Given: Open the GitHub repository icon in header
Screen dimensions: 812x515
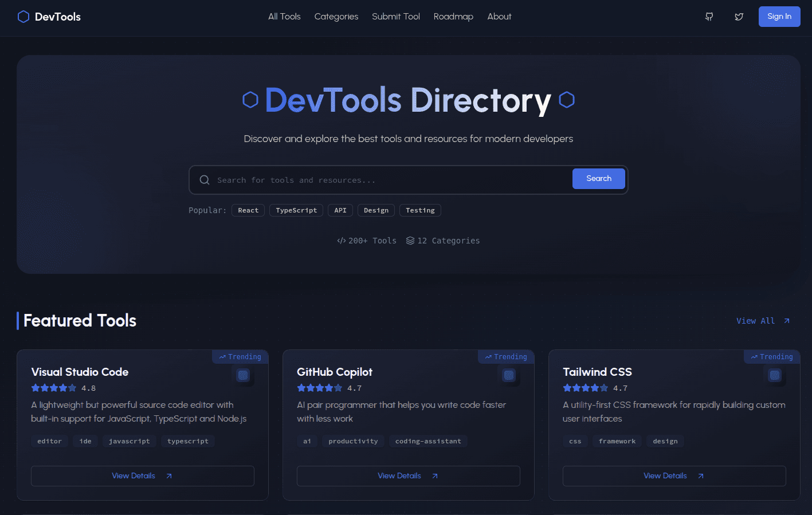Looking at the screenshot, I should coord(709,17).
